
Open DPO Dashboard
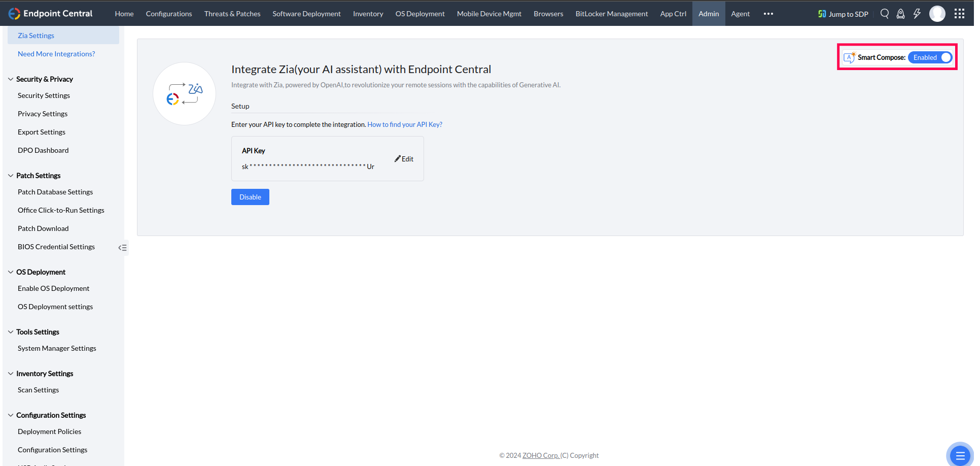[x=43, y=150]
